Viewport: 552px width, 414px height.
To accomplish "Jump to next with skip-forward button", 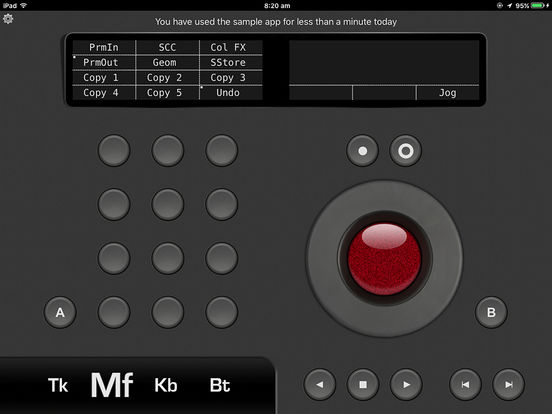I will (508, 384).
